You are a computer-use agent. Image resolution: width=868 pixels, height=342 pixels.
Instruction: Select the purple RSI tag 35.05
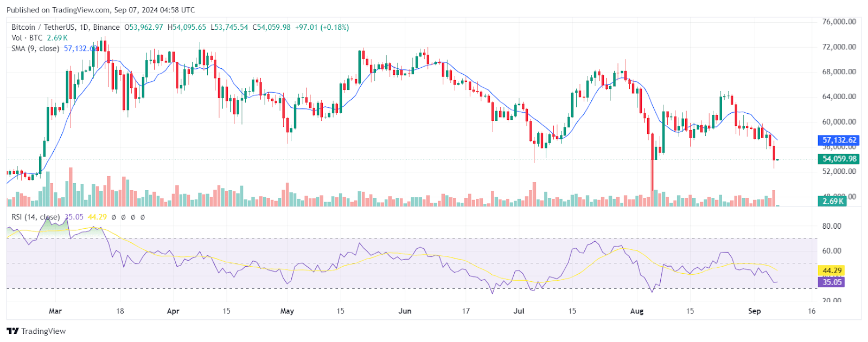832,282
